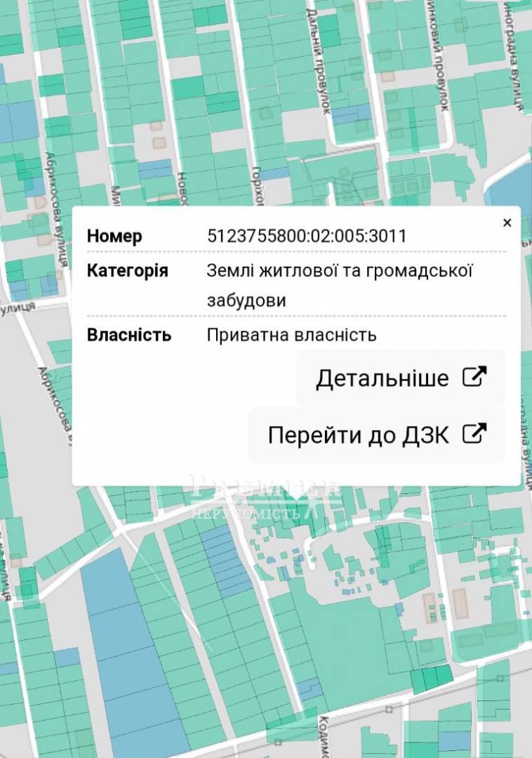The image size is (532, 758).
Task: Click external link icon beside Детальніше
Action: [x=474, y=378]
